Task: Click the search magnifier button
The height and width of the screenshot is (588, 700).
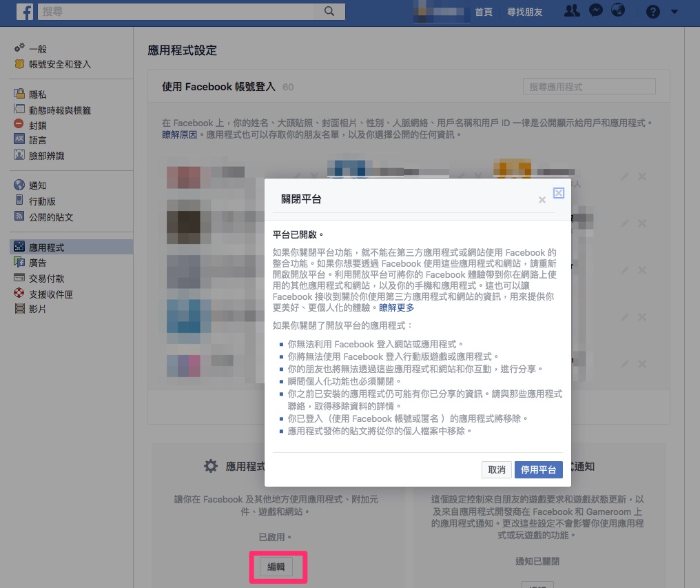Action: pyautogui.click(x=329, y=11)
